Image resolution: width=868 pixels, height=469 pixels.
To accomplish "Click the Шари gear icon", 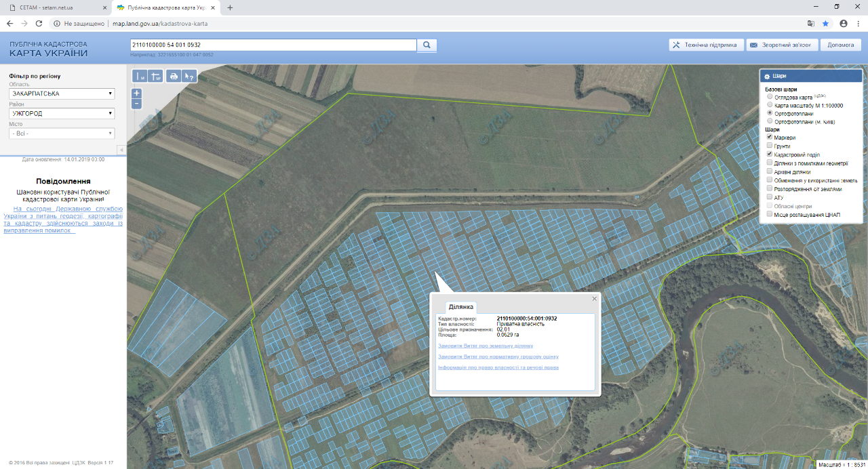I will [767, 77].
